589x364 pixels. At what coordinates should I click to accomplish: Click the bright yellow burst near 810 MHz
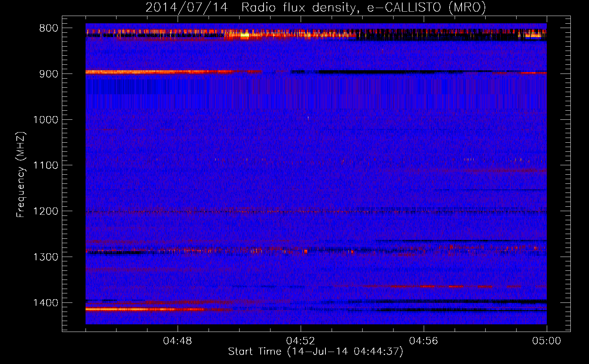coord(245,35)
